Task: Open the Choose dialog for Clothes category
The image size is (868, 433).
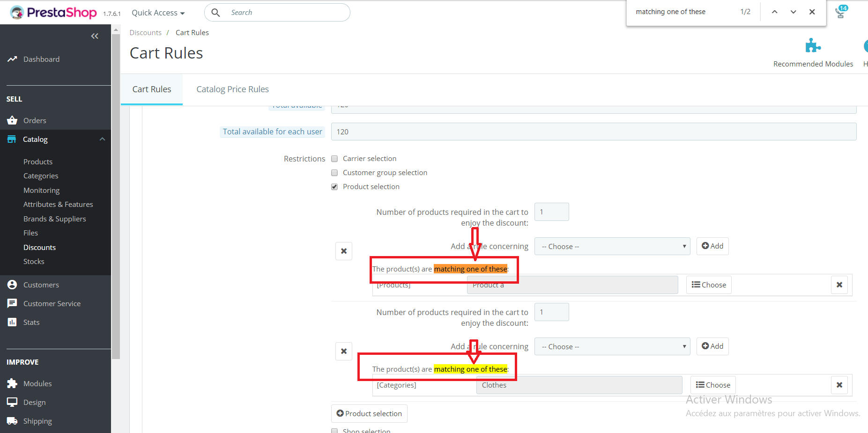Action: coord(712,385)
